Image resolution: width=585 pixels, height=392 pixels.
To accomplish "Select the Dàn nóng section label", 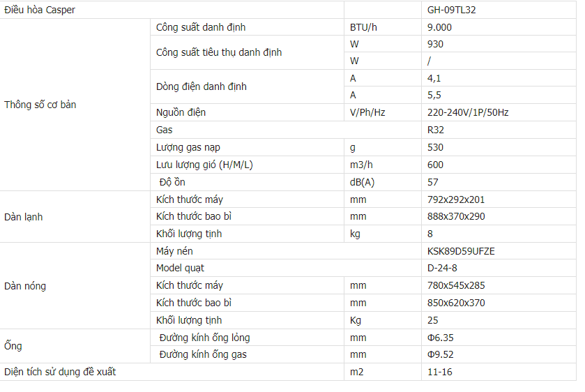I will click(x=25, y=286).
